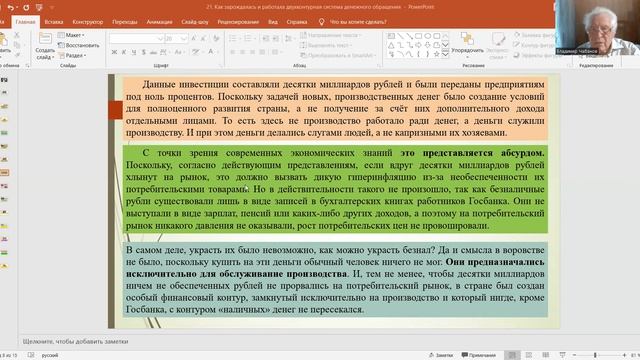640x360 pixels.
Task: Start Slide Show from status bar icon
Action: point(562,355)
